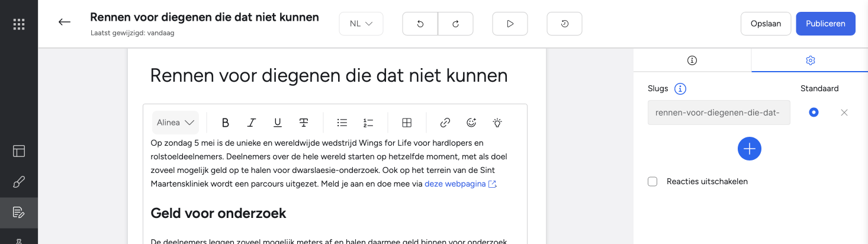Open version history clock icon
This screenshot has width=868, height=244.
(564, 24)
